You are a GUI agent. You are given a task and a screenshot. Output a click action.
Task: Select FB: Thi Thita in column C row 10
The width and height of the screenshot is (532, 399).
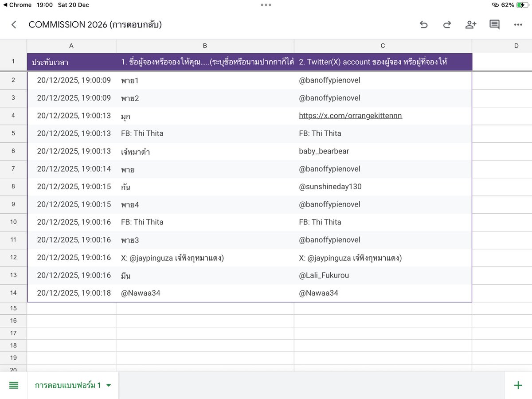383,222
